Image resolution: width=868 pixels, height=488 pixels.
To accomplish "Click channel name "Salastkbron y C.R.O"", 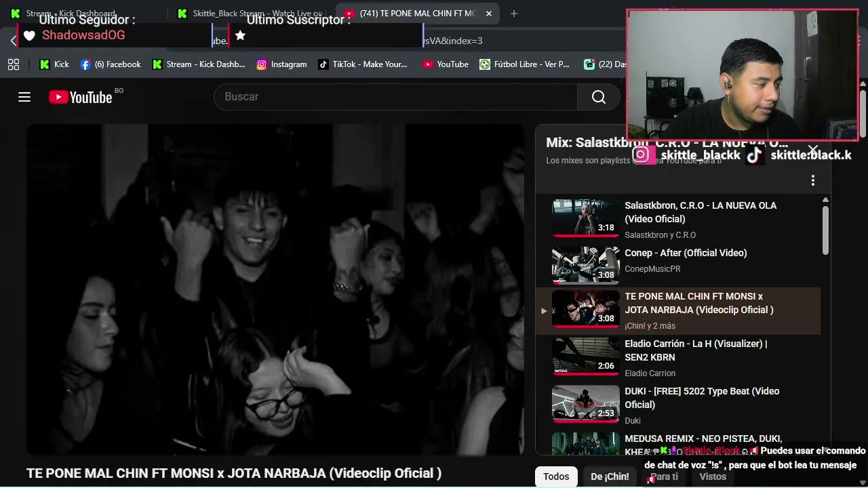I will tap(660, 235).
